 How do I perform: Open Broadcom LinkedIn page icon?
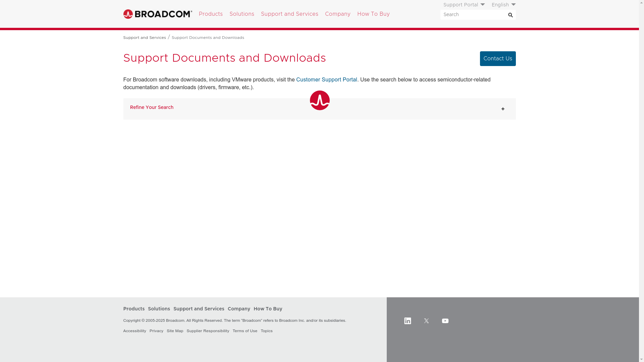408,321
